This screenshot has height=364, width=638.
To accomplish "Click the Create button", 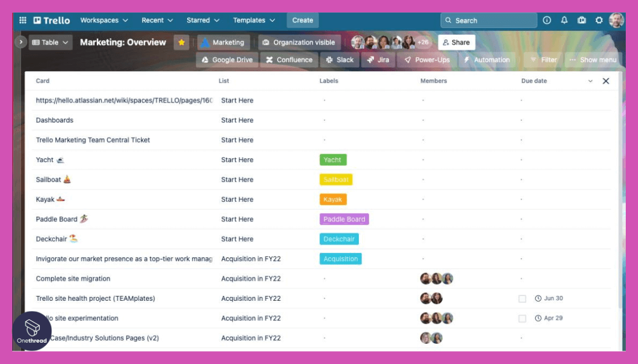I will (x=302, y=20).
